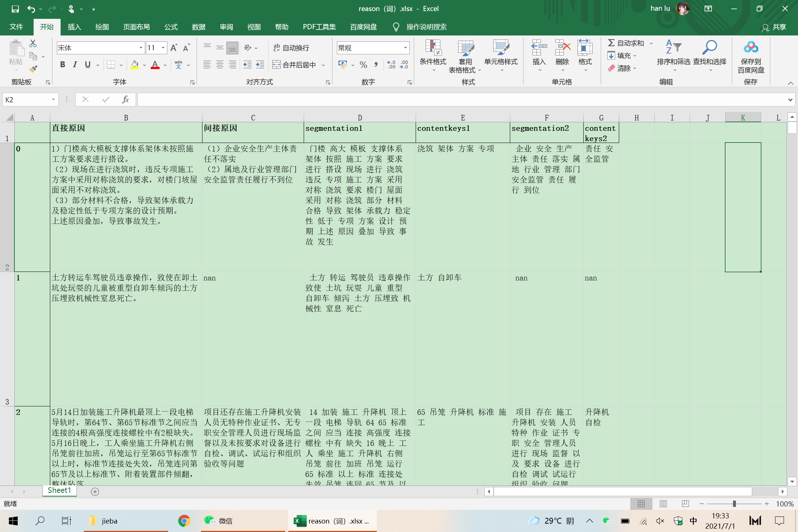The width and height of the screenshot is (798, 532).
Task: Click the 共享 share button
Action: point(774,27)
